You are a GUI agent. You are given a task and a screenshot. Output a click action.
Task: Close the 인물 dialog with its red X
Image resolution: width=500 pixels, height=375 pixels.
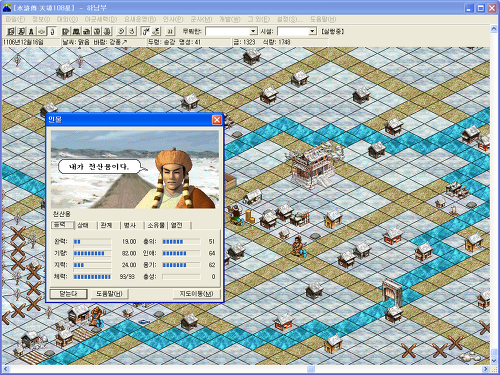point(217,119)
